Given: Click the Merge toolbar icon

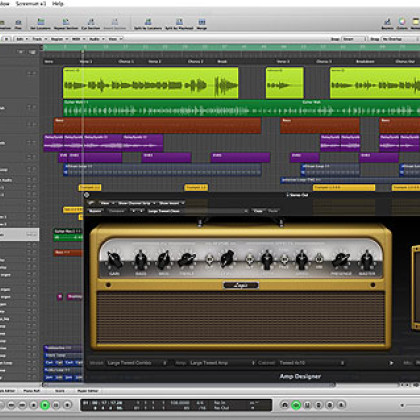Looking at the screenshot, I should coord(202,24).
